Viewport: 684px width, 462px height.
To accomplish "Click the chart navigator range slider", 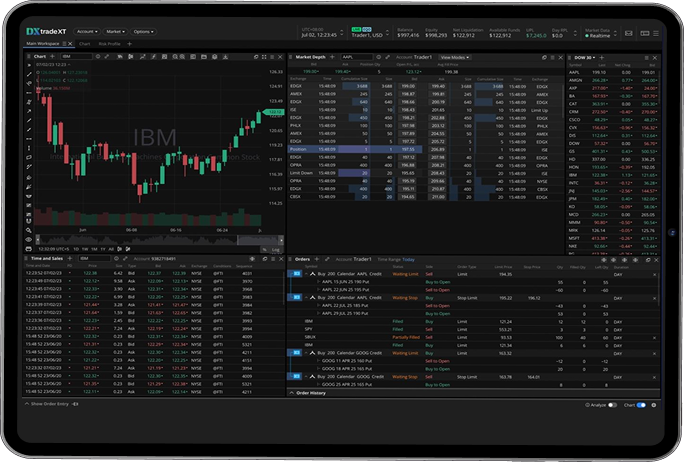I will [260, 240].
